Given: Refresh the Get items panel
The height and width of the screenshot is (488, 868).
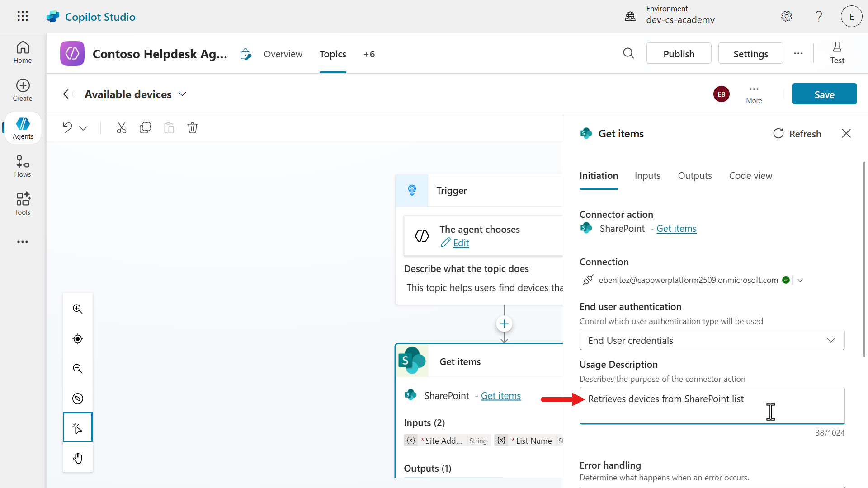Looking at the screenshot, I should (x=797, y=134).
